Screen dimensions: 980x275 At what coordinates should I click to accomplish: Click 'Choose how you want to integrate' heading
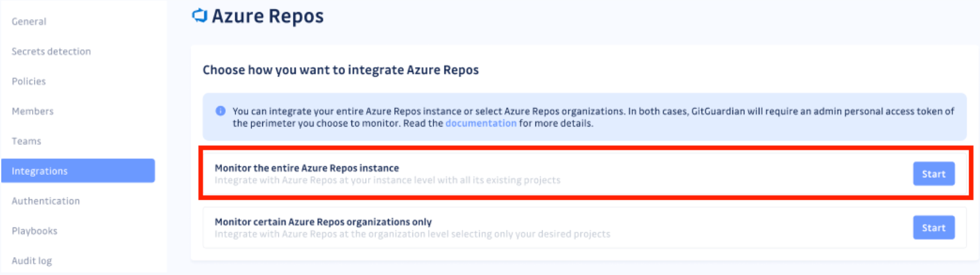341,70
